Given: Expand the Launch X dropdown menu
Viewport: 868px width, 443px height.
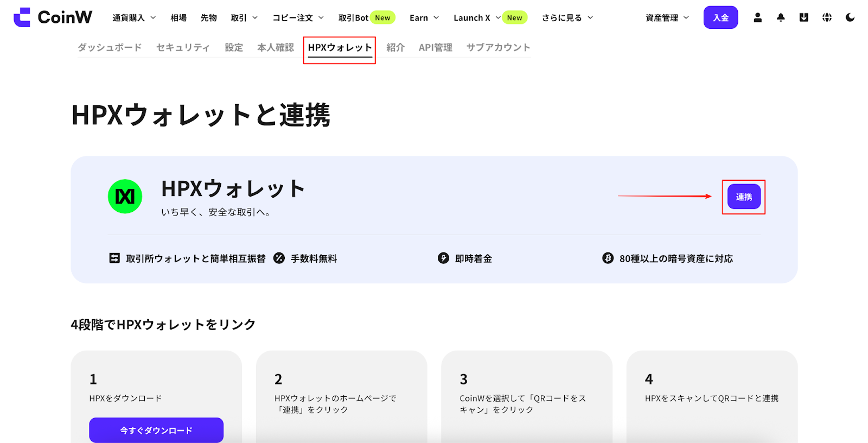Looking at the screenshot, I should click(x=477, y=18).
